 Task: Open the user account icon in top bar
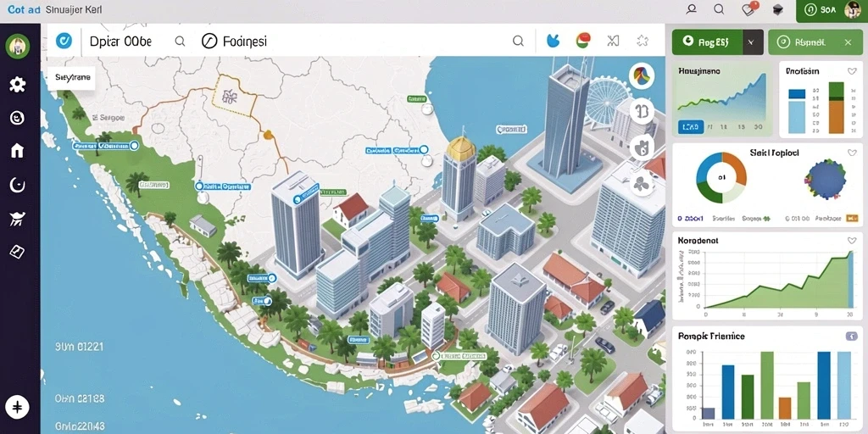point(692,9)
